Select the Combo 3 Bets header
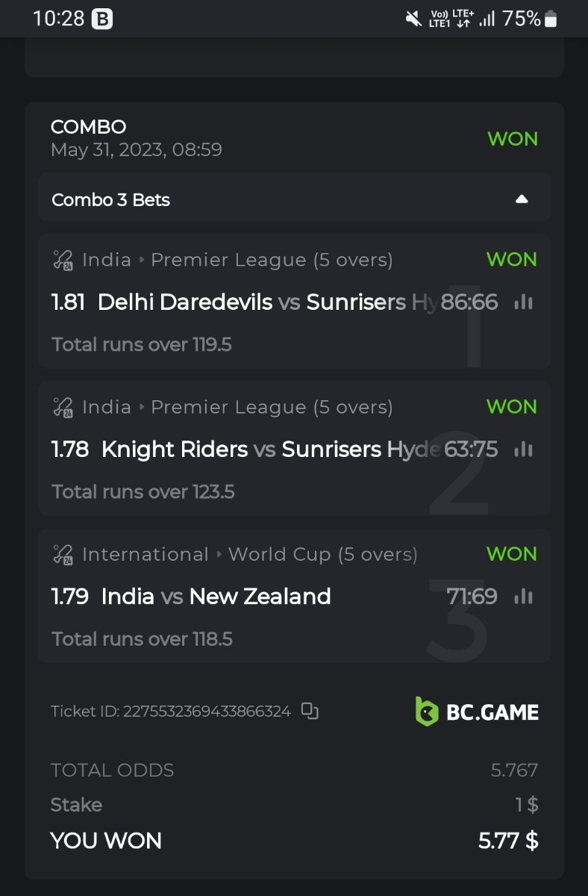The image size is (588, 896). click(x=111, y=200)
